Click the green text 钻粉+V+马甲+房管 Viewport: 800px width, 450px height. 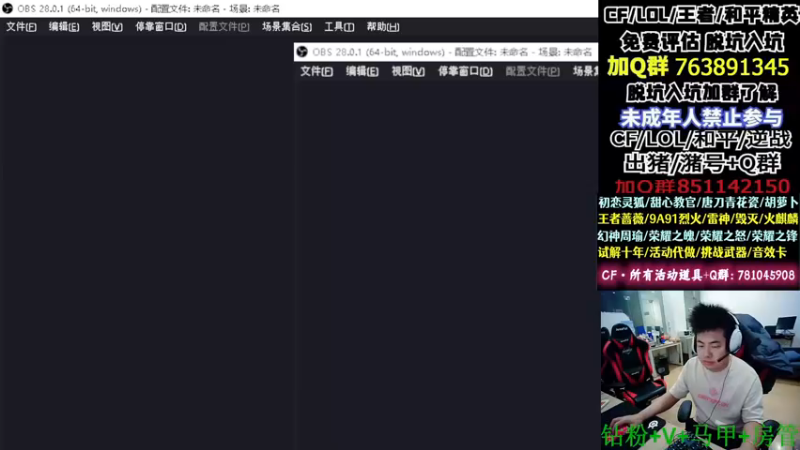[700, 437]
